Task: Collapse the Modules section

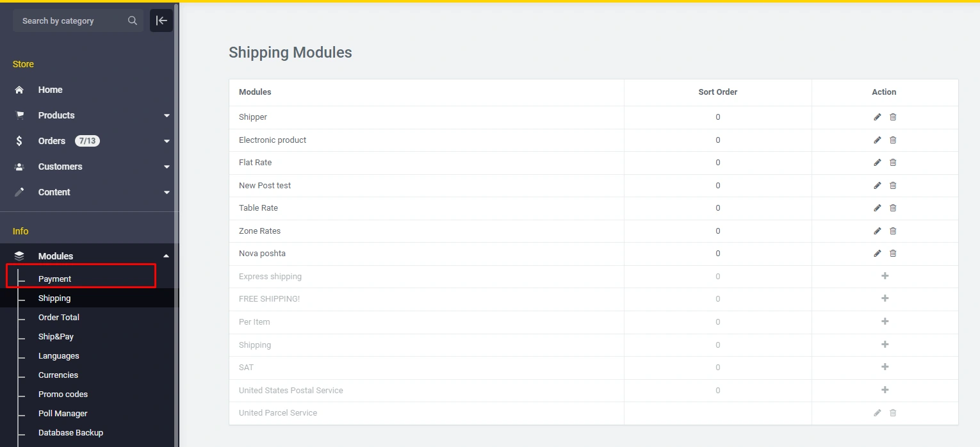Action: (x=167, y=256)
